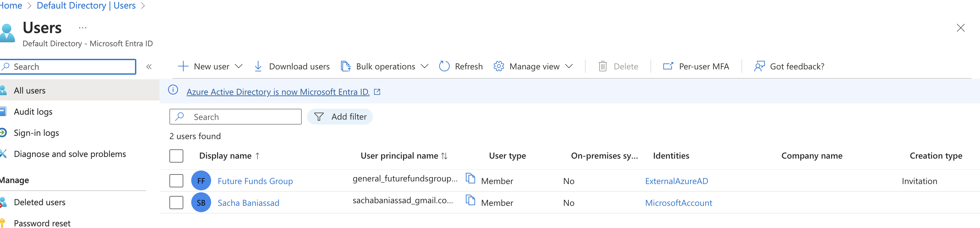Click external link icon after Entra ID banner
The height and width of the screenshot is (228, 980).
coord(377,92)
